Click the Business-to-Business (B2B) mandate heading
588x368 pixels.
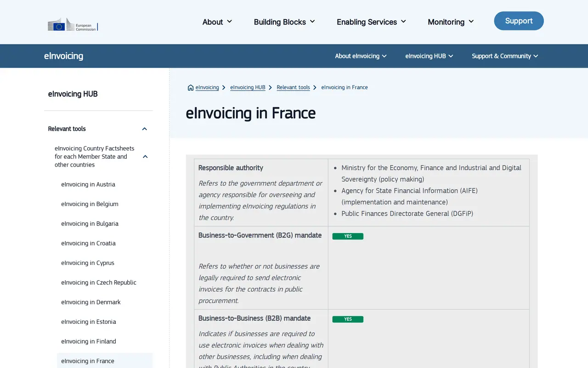(x=254, y=318)
